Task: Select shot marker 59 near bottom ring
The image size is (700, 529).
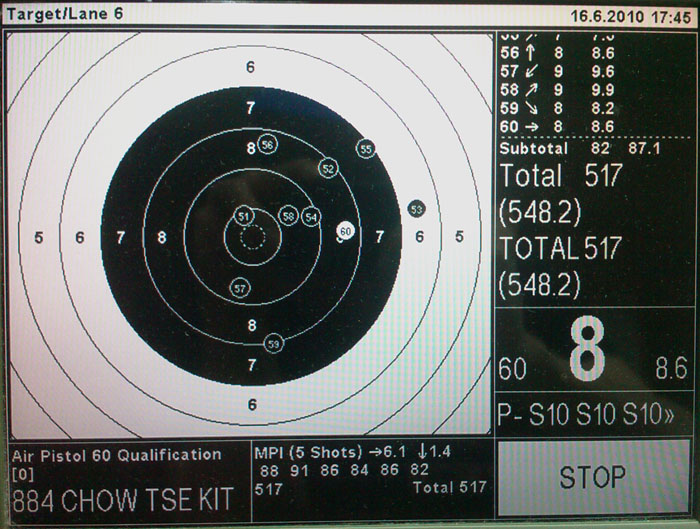Action: (274, 344)
